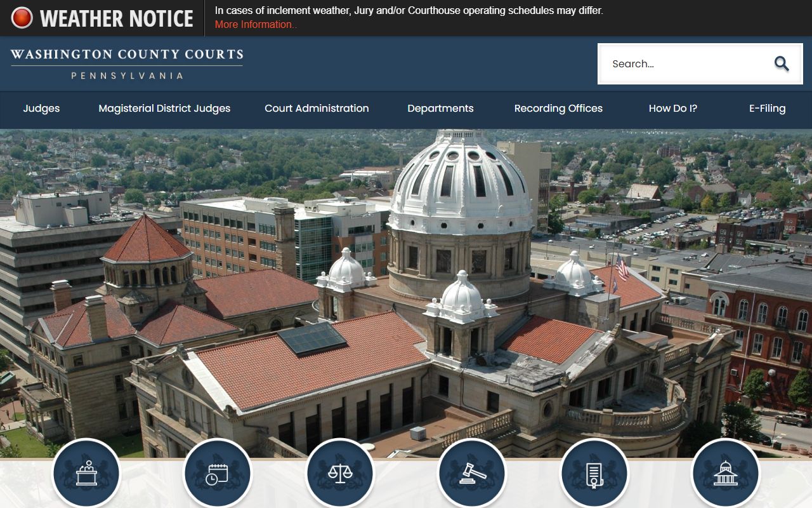Screen dimensions: 812x508
Task: Click the scales of justice circular icon
Action: coord(340,473)
